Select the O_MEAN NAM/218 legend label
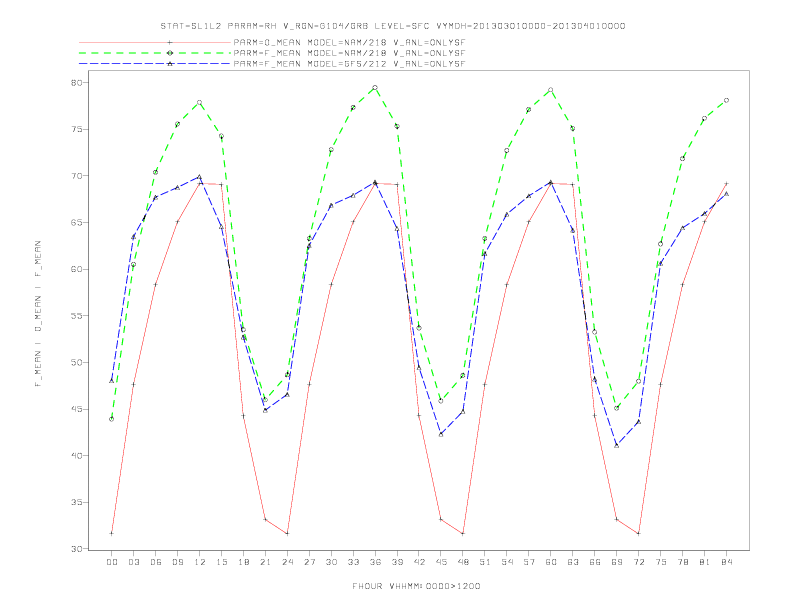The height and width of the screenshot is (612, 792). [349, 42]
